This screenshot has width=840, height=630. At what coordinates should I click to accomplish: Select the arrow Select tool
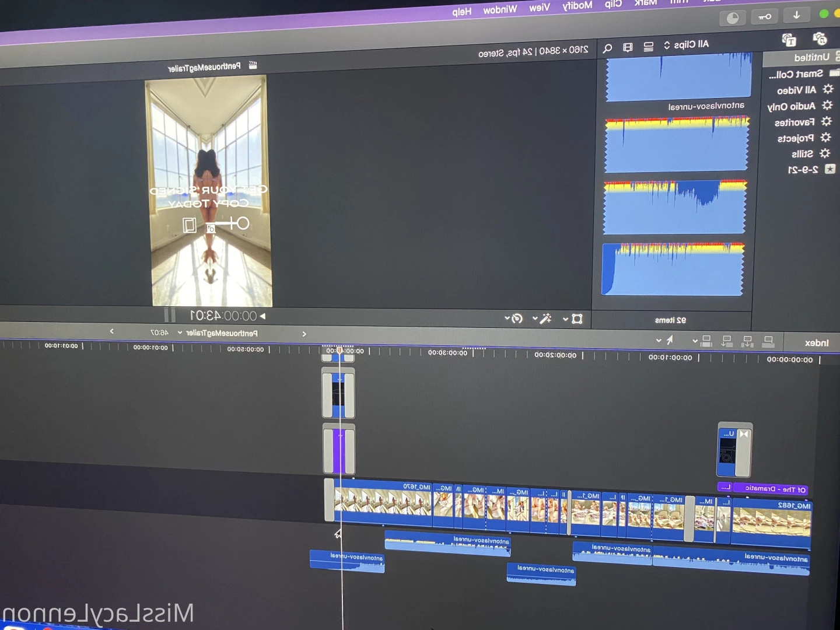pyautogui.click(x=670, y=339)
